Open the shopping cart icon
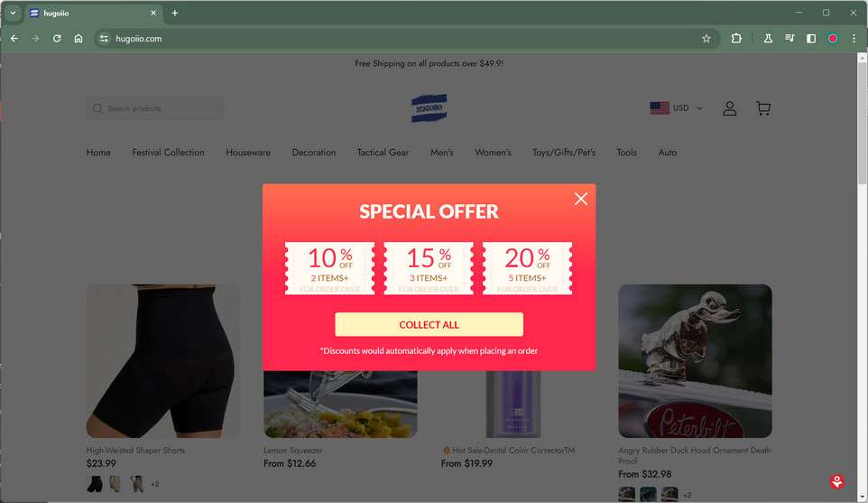The height and width of the screenshot is (503, 868). tap(763, 108)
